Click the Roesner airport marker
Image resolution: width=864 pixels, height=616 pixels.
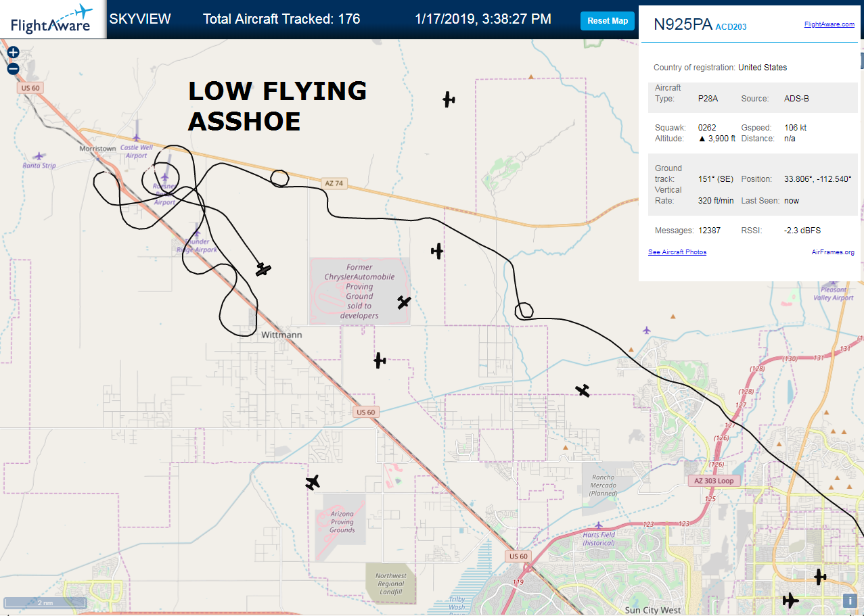[x=164, y=178]
